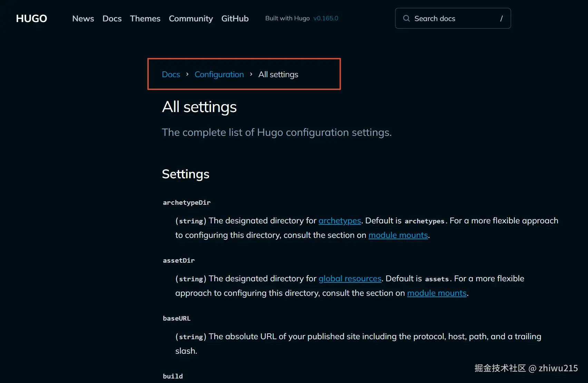
Task: Focus the Search docs input field
Action: point(453,18)
